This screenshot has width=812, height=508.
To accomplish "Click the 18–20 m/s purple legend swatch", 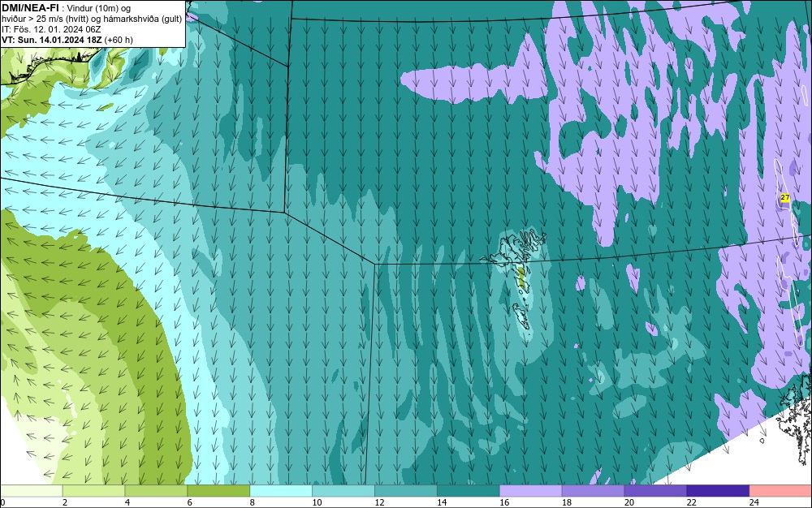I will [x=593, y=491].
